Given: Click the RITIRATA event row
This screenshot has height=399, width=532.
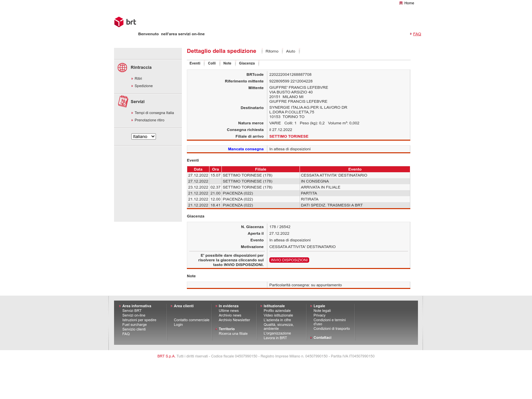Looking at the screenshot, I should 299,199.
